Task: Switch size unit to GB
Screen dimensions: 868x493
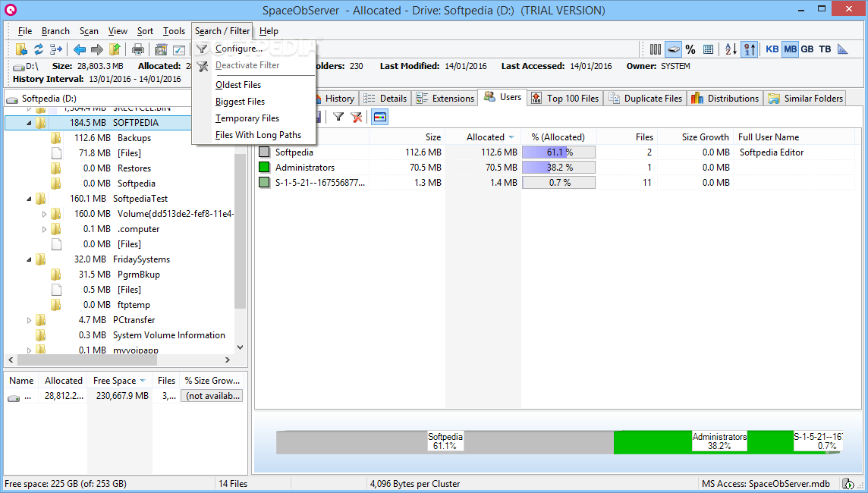Action: (807, 49)
